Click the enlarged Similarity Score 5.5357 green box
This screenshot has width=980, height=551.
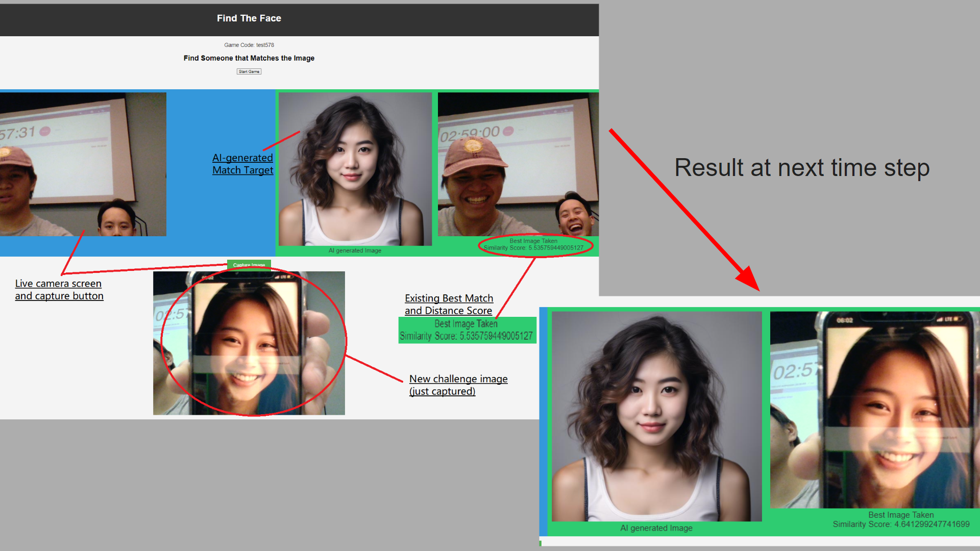pyautogui.click(x=467, y=330)
